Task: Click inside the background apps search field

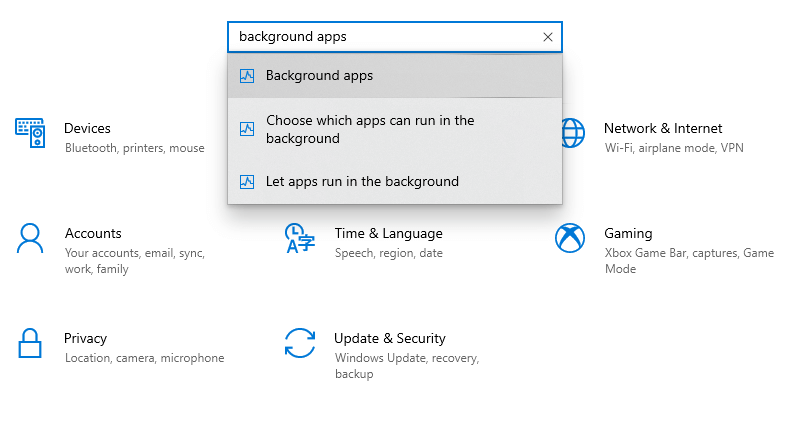Action: (386, 37)
